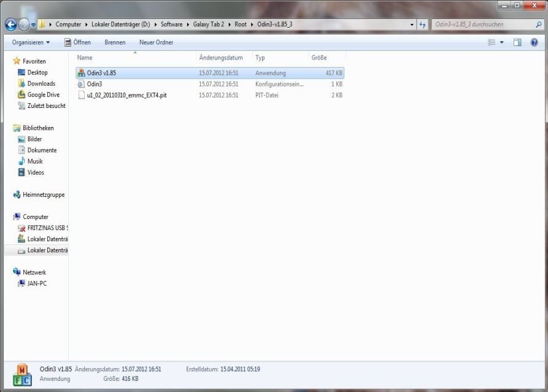The image size is (548, 392).
Task: Click the PIT-Datei type cell
Action: point(267,95)
